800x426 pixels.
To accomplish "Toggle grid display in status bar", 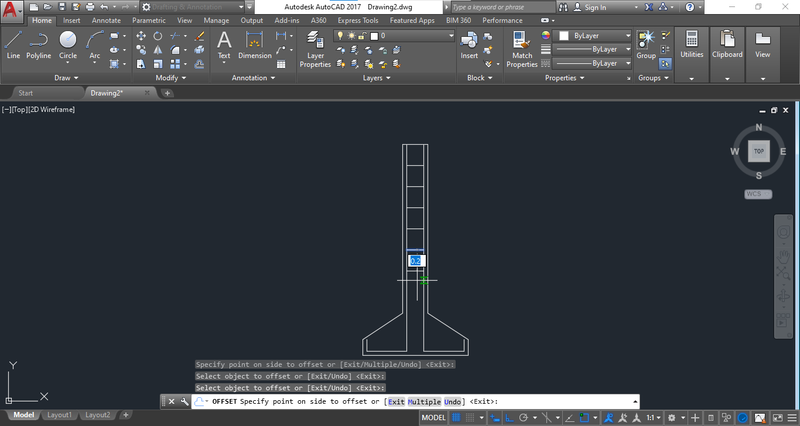I will point(457,417).
